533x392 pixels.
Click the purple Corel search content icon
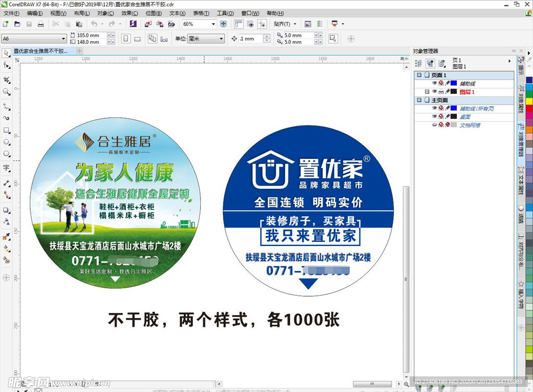[133, 24]
